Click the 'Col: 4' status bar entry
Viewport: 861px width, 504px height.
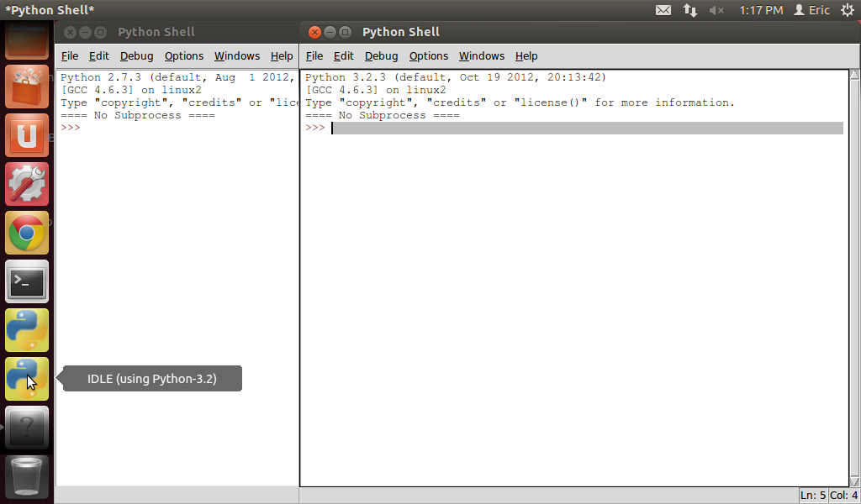click(x=843, y=496)
